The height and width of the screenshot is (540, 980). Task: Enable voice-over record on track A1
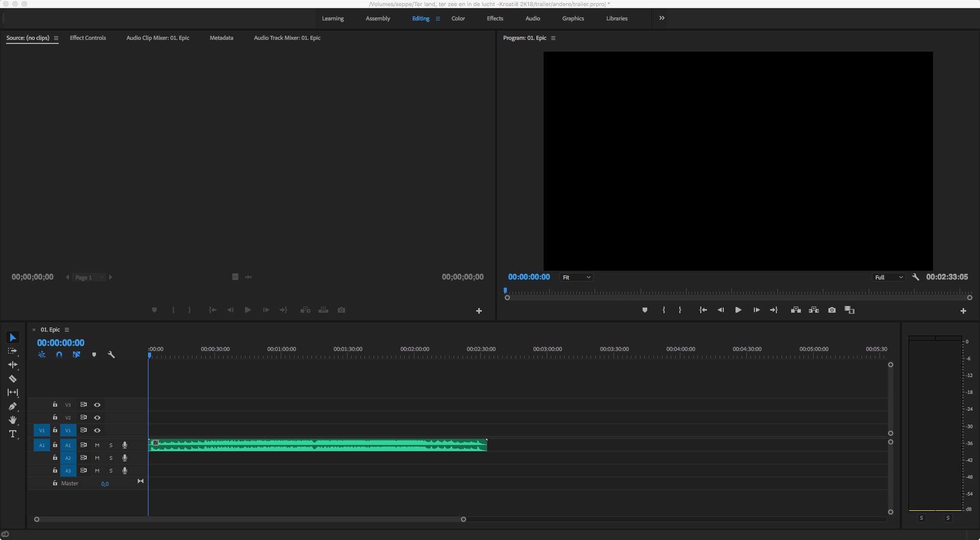(x=125, y=445)
